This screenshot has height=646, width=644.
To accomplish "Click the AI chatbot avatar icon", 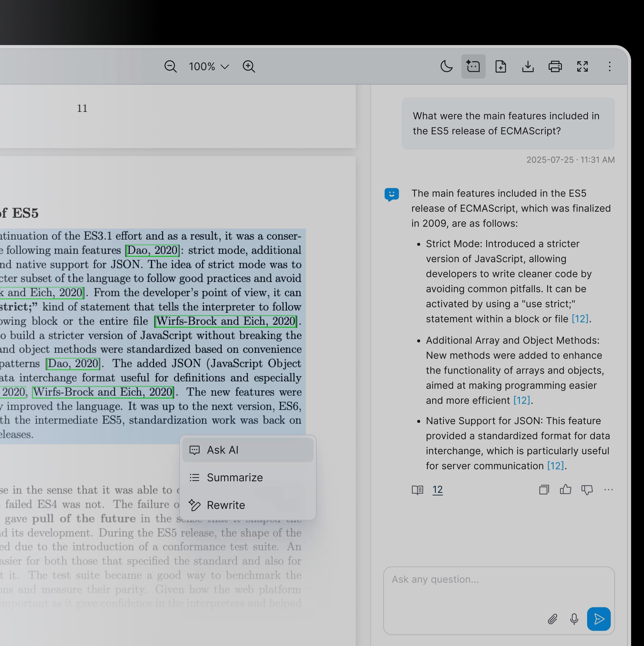I will coord(391,194).
